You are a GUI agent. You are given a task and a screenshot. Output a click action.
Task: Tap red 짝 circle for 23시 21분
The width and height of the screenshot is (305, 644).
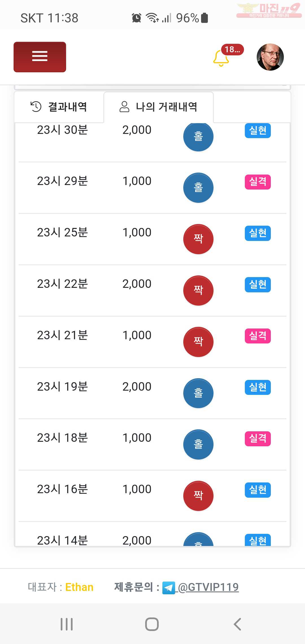tap(198, 342)
